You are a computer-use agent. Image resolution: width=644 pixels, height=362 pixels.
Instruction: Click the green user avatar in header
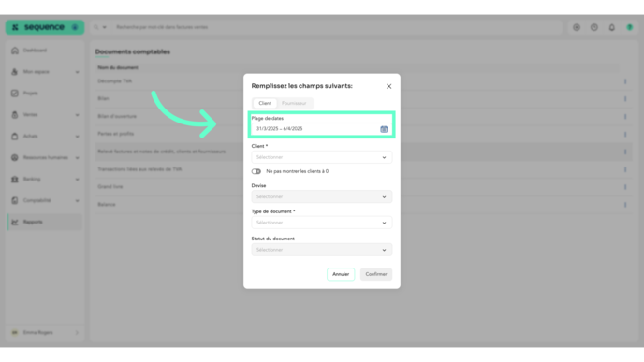pos(630,27)
